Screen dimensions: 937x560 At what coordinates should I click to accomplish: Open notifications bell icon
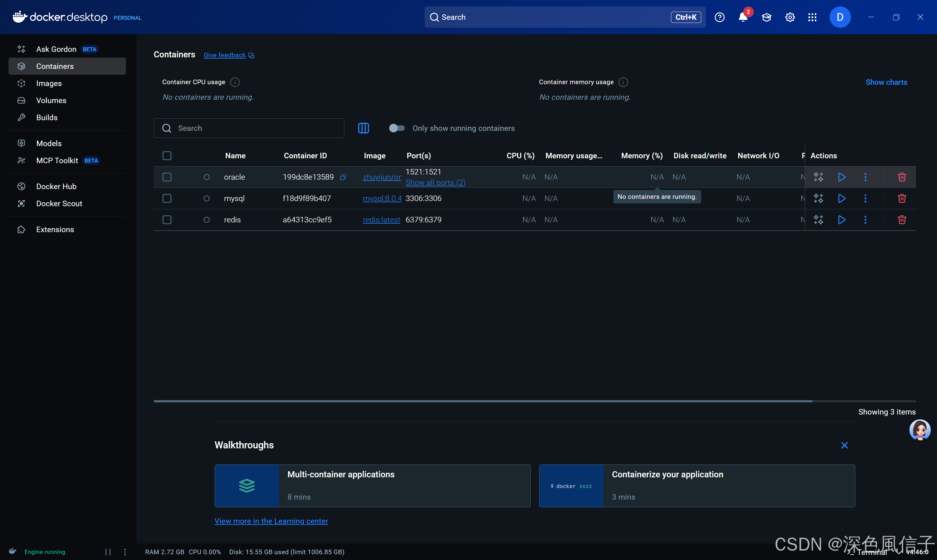click(x=743, y=17)
